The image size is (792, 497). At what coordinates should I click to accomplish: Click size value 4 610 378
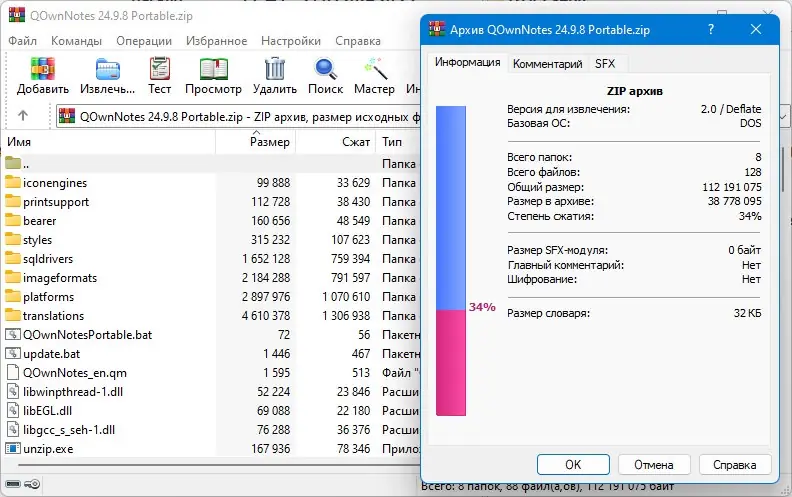266,316
